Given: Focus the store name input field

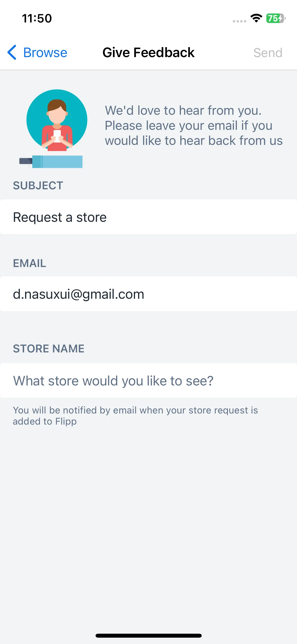Looking at the screenshot, I should pyautogui.click(x=148, y=381).
